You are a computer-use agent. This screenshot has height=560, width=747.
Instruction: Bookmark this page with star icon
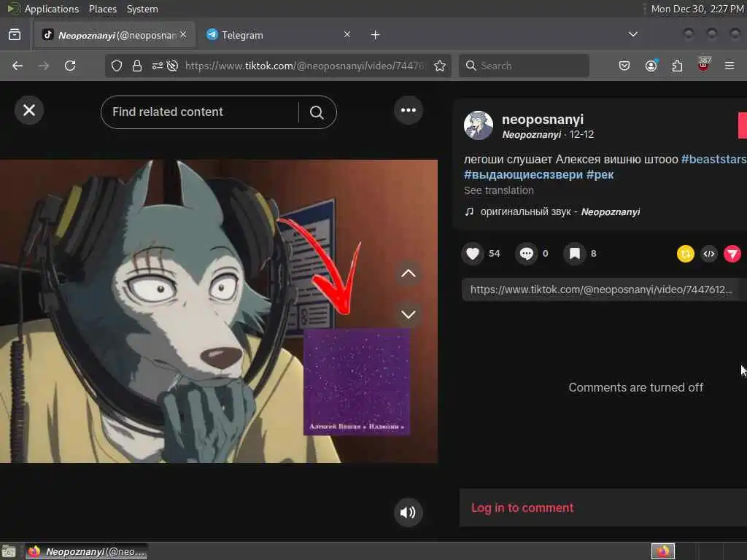pyautogui.click(x=440, y=66)
